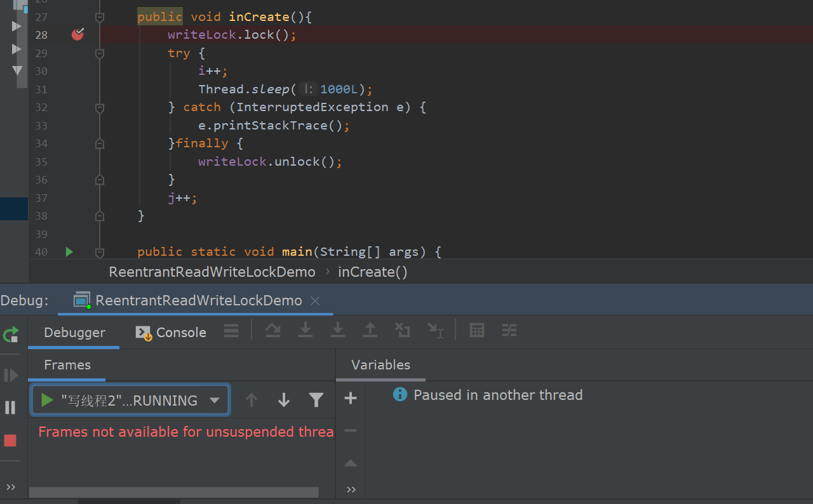813x504 pixels.
Task: Click the Resume Program icon
Action: point(11,375)
